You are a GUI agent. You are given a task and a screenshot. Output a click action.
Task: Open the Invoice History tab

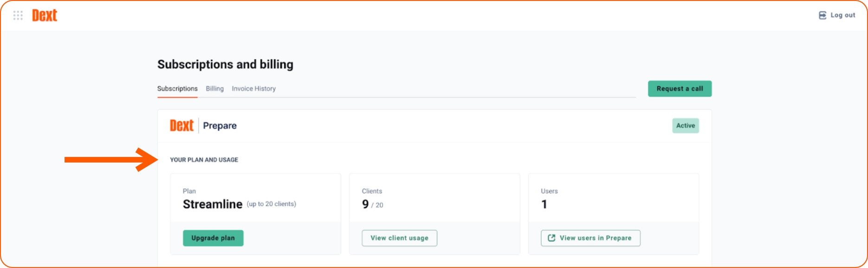point(254,89)
